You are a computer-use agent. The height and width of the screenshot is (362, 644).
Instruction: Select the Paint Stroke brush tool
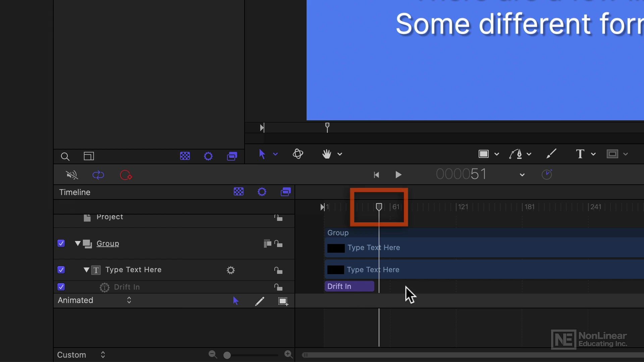click(x=551, y=154)
